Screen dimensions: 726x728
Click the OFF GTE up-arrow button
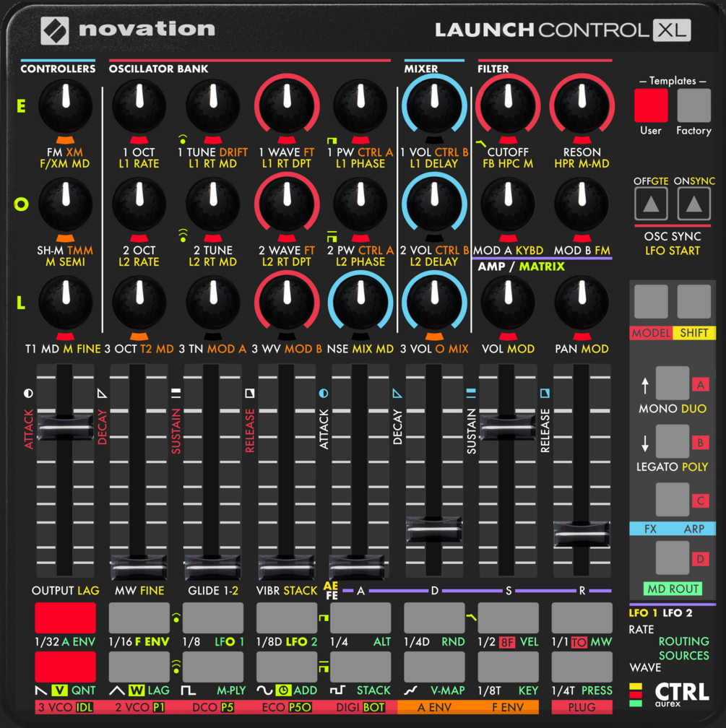tap(651, 204)
